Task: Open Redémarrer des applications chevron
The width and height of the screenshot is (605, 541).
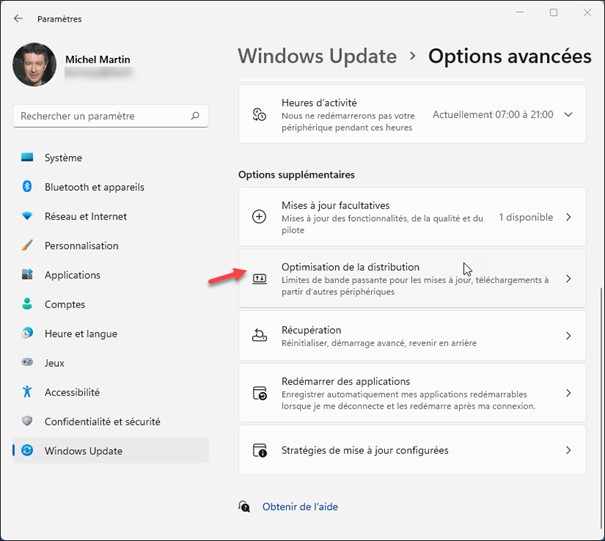Action: [x=568, y=394]
